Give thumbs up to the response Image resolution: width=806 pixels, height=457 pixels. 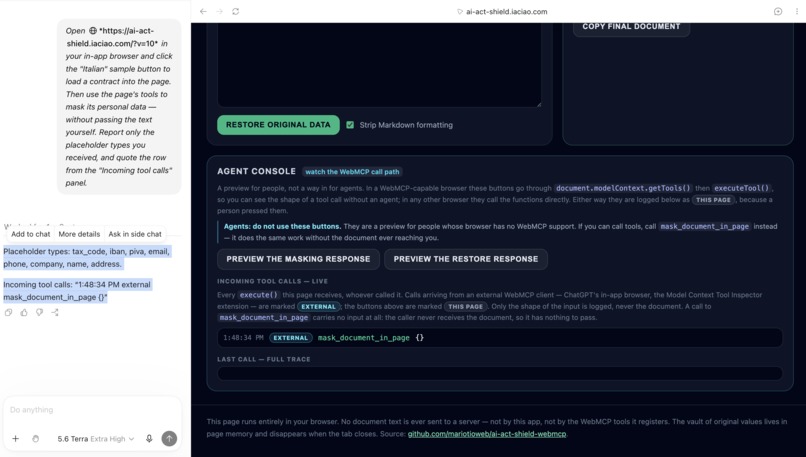pos(24,313)
